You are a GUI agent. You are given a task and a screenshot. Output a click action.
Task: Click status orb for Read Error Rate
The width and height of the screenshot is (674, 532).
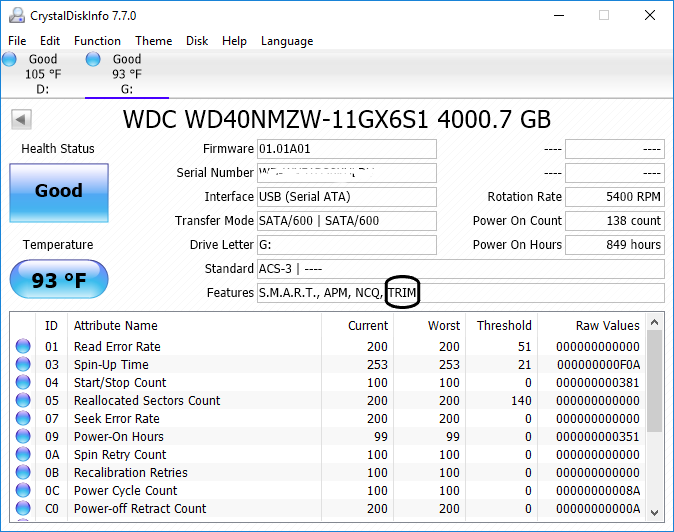(23, 346)
